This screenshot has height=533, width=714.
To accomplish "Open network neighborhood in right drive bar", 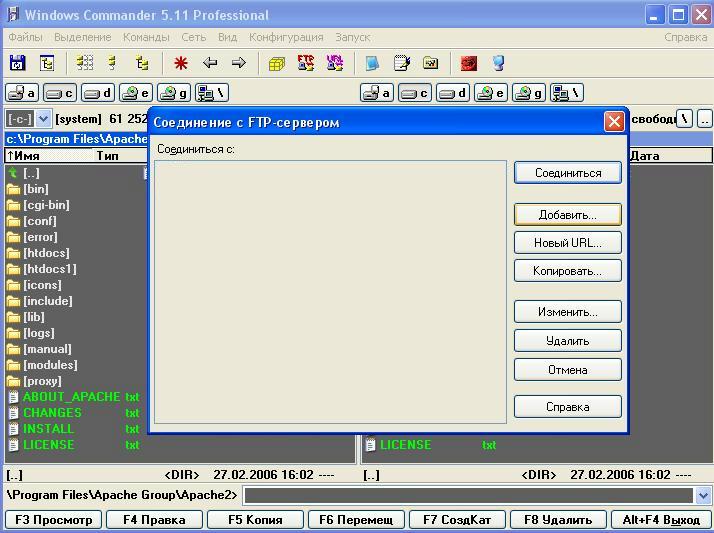I will pyautogui.click(x=567, y=93).
